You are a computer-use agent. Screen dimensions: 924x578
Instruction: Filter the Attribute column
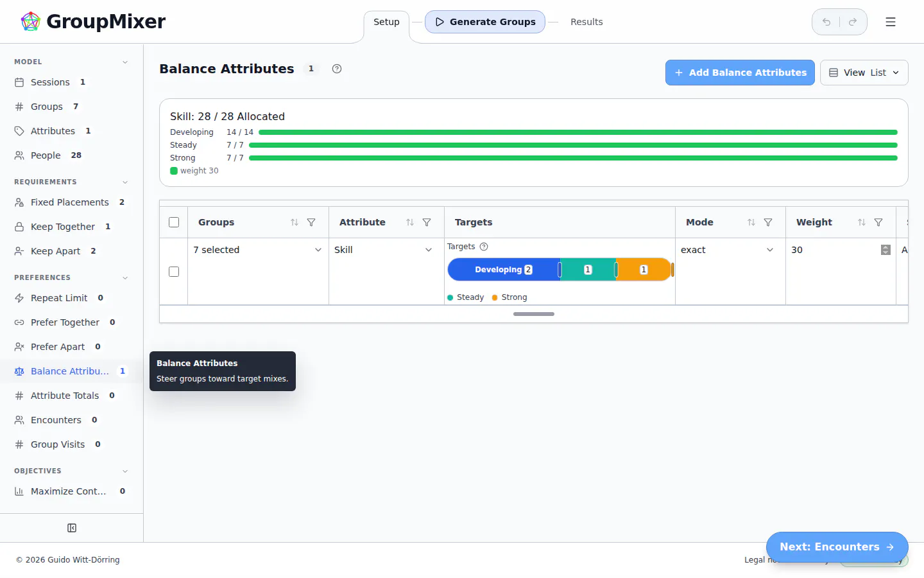tap(427, 222)
